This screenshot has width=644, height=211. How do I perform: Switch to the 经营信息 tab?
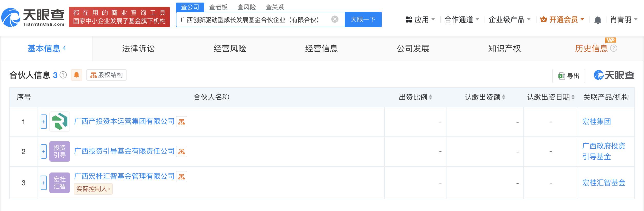321,49
